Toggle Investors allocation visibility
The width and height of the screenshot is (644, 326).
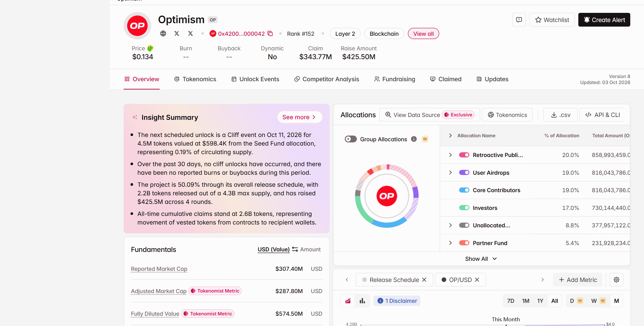(x=464, y=208)
